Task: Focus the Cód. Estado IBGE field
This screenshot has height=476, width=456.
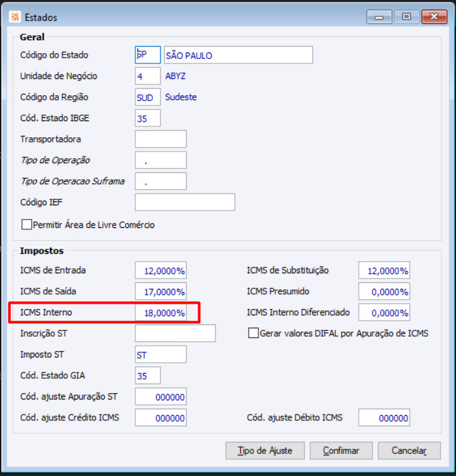Action: click(x=148, y=119)
